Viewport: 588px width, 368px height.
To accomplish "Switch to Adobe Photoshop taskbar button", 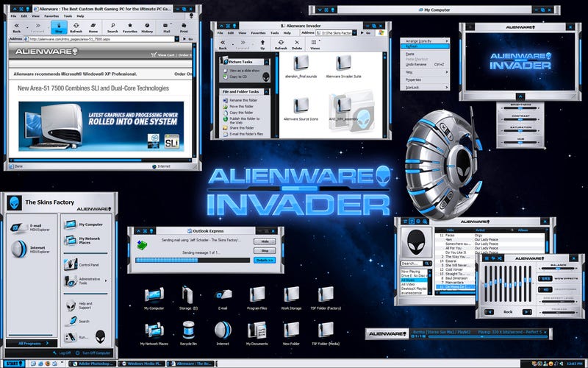I will tap(93, 364).
